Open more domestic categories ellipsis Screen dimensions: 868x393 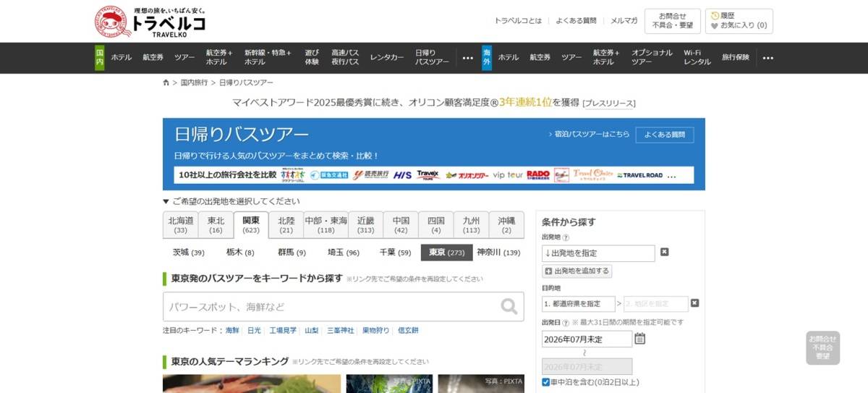(468, 58)
